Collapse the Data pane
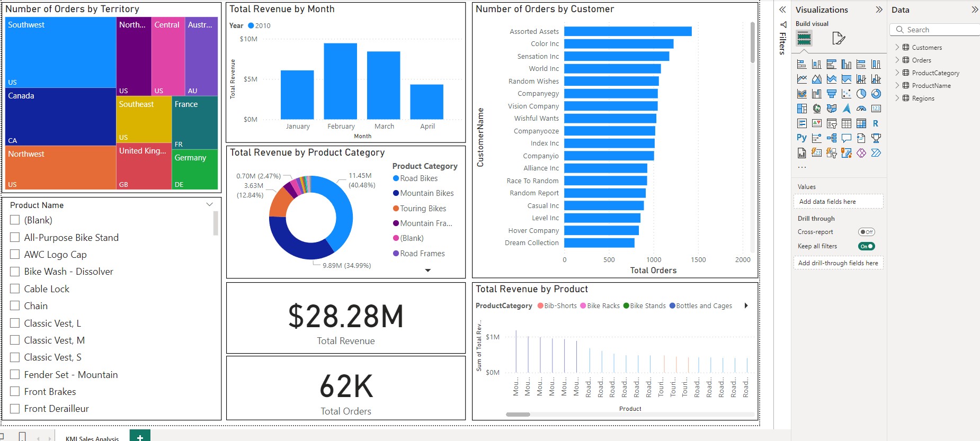The height and width of the screenshot is (441, 980). point(975,10)
